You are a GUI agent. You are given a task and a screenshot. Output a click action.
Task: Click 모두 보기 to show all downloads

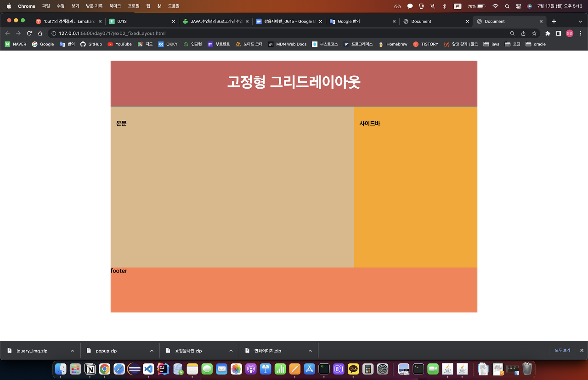562,351
